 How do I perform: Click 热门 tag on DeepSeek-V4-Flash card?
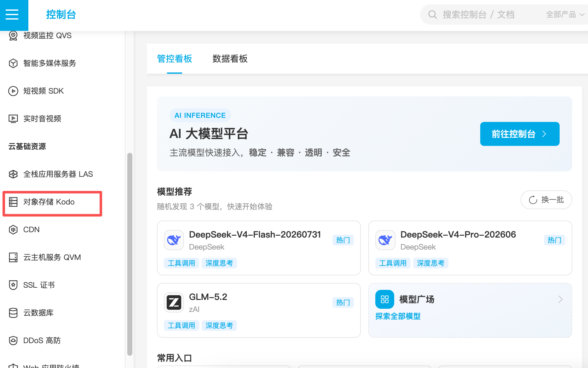(x=343, y=240)
